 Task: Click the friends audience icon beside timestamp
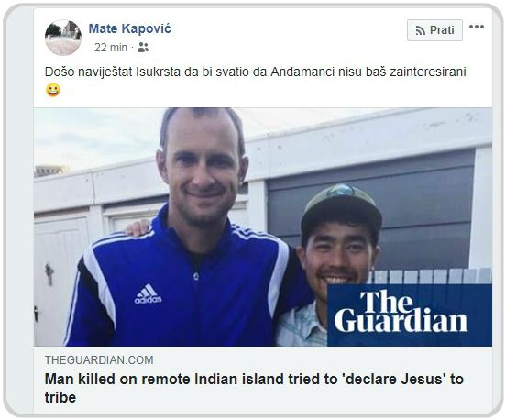[x=143, y=48]
